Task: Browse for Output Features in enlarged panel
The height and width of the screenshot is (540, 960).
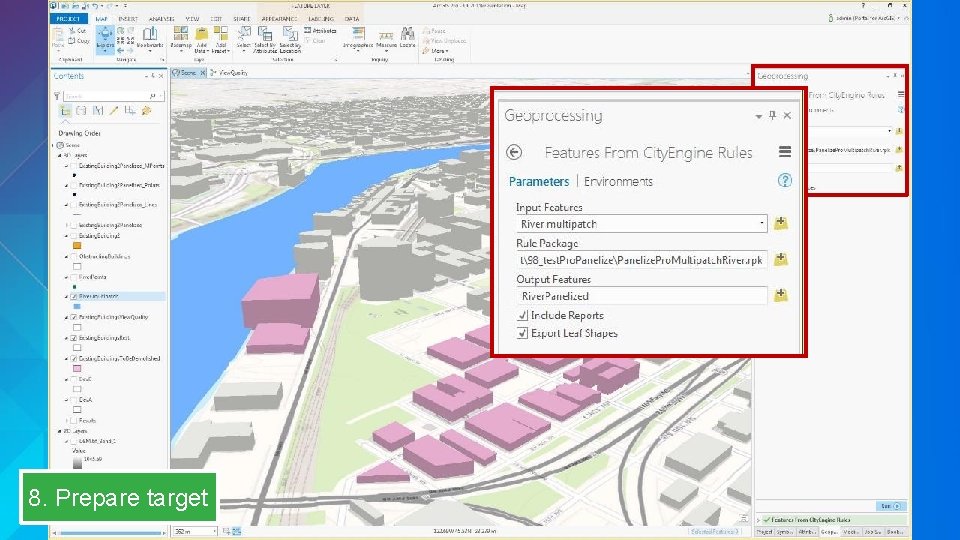Action: [781, 295]
